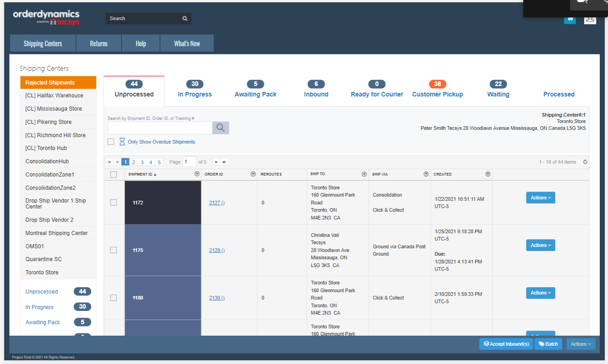
Task: Open Actions dropdown for shipment 1172
Action: click(x=540, y=198)
